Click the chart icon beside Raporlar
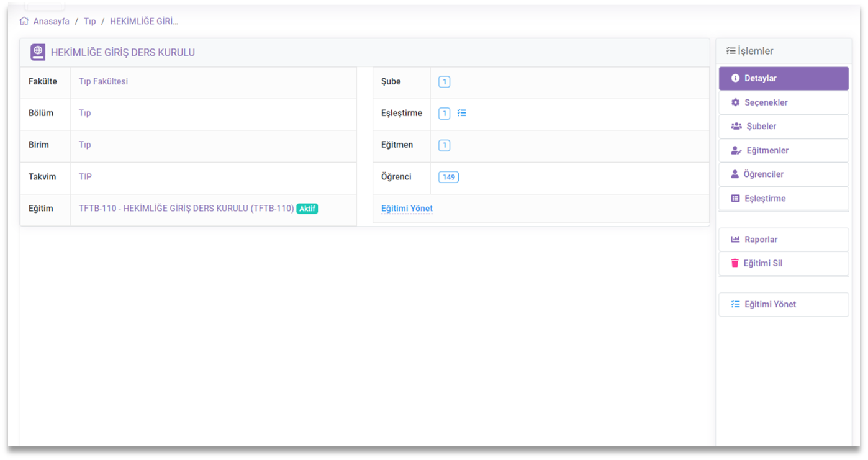The width and height of the screenshot is (868, 460). tap(736, 240)
